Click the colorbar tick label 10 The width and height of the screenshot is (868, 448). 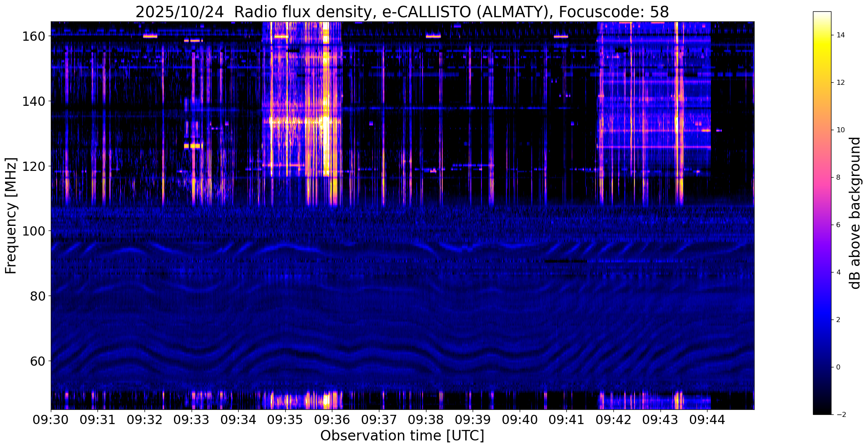[x=841, y=130]
